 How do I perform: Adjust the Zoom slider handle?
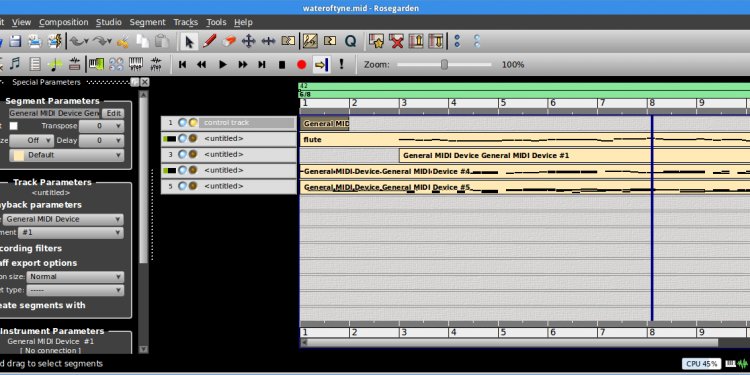click(444, 65)
